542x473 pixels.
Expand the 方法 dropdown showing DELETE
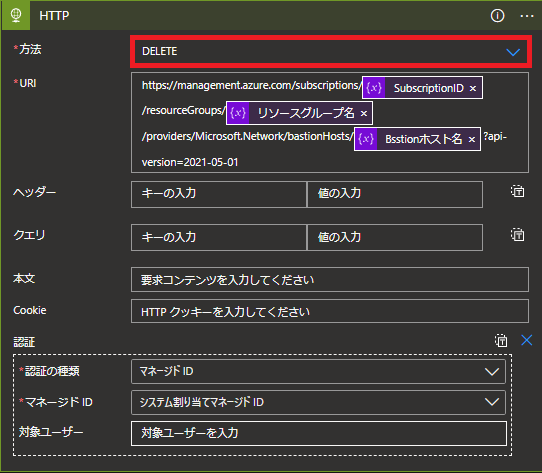[x=331, y=52]
